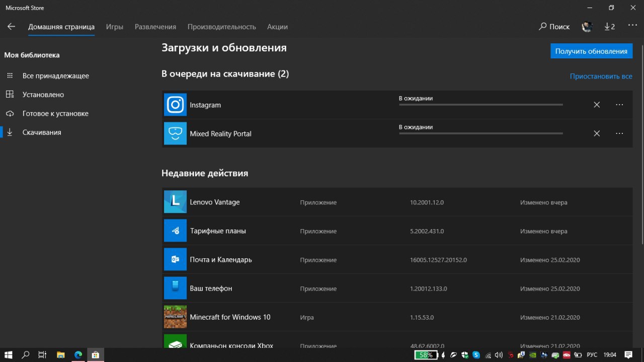Image resolution: width=644 pixels, height=362 pixels.
Task: Click the Приостановить все link
Action: tap(601, 77)
